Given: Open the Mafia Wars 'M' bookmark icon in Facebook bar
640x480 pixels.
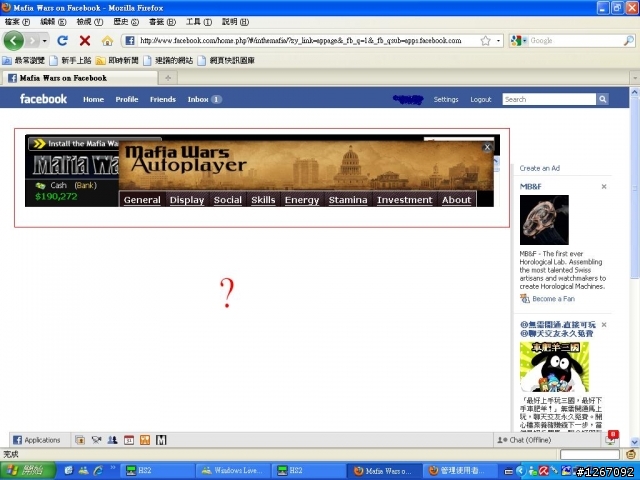Looking at the screenshot, I should 161,440.
